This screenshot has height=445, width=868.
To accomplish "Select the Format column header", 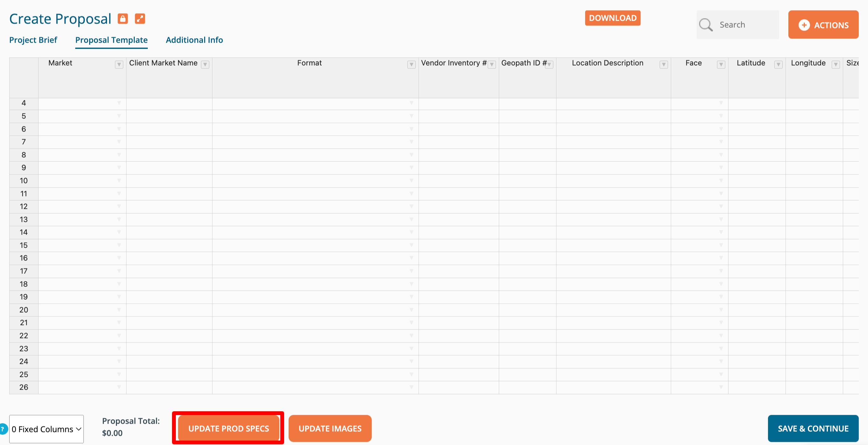I will (x=315, y=78).
